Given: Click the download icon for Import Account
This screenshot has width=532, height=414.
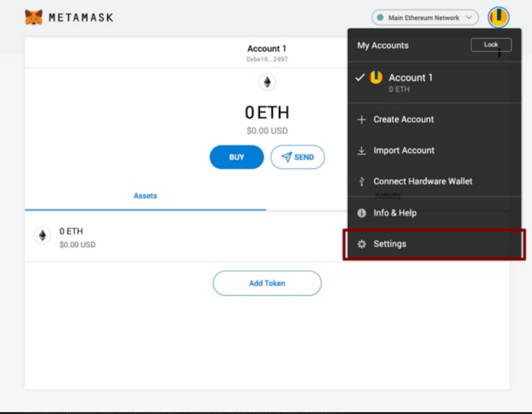Looking at the screenshot, I should (362, 151).
